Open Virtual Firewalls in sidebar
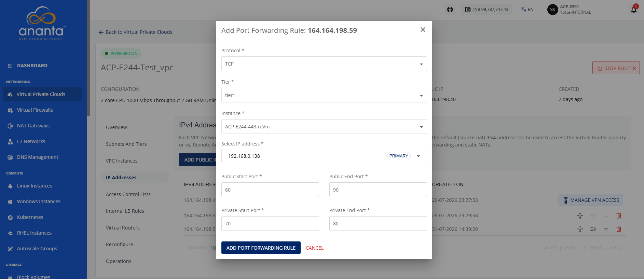 click(35, 110)
